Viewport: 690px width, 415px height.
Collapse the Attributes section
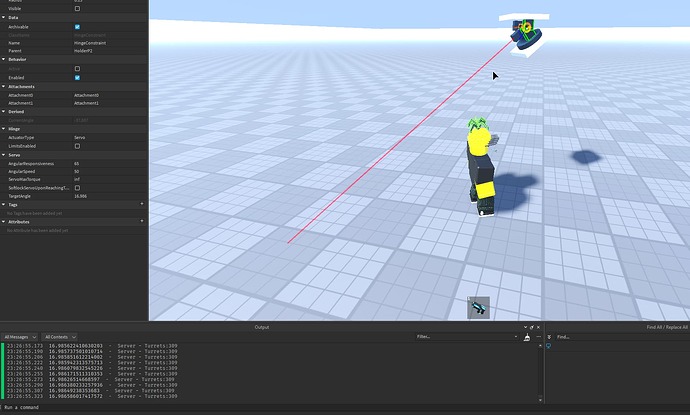[x=4, y=222]
